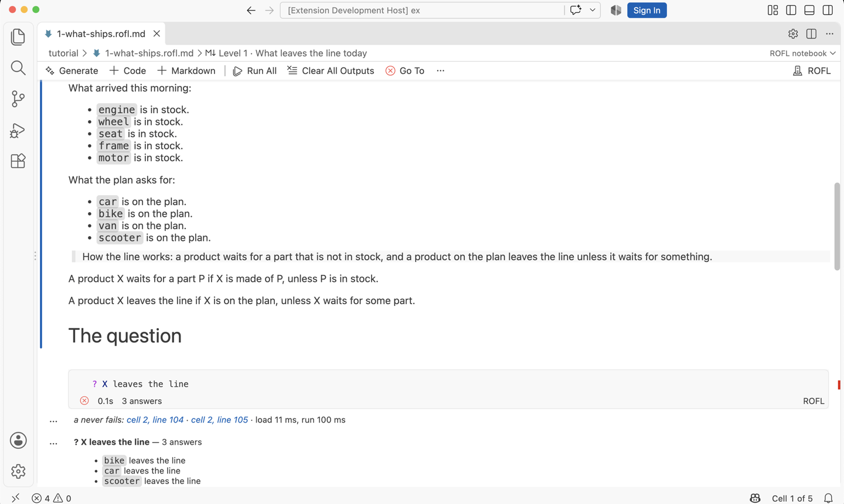Toggle the bottom panel visibility
Image resolution: width=844 pixels, height=504 pixels.
(809, 10)
